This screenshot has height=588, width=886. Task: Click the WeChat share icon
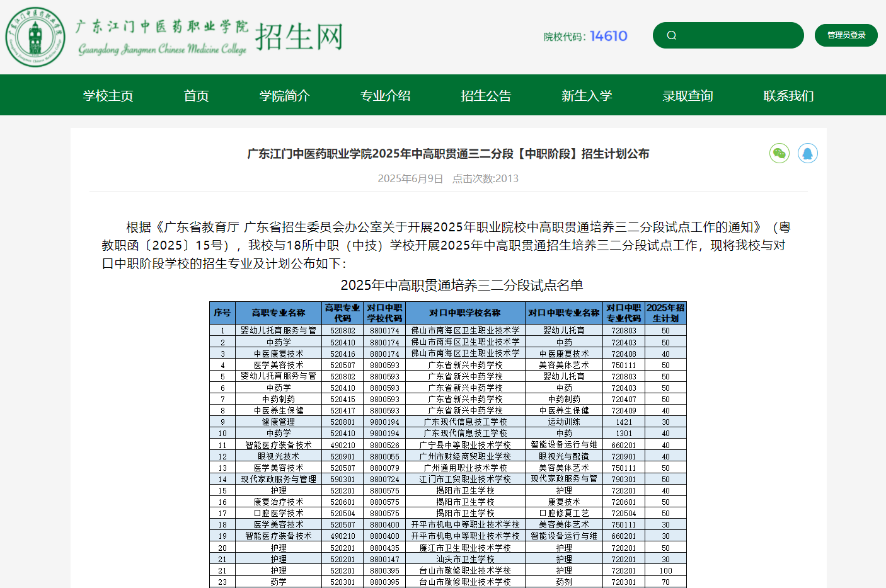pyautogui.click(x=780, y=153)
